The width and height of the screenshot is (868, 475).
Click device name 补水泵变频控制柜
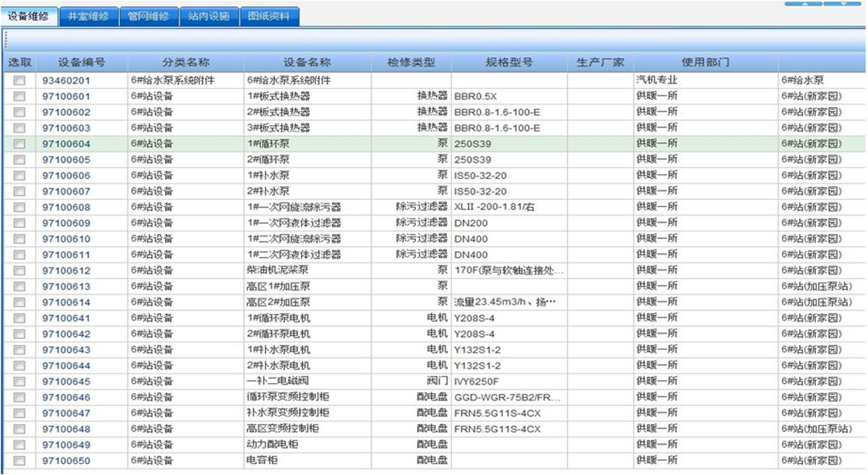click(x=288, y=413)
